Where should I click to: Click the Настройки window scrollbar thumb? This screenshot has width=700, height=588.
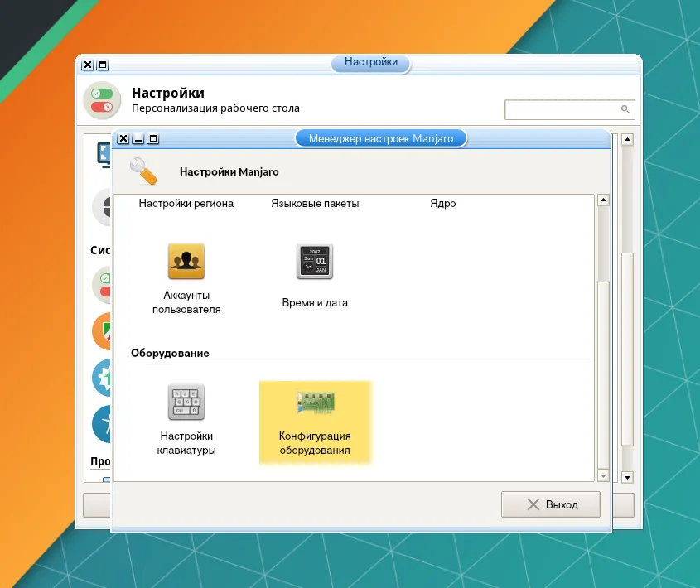coord(627,349)
